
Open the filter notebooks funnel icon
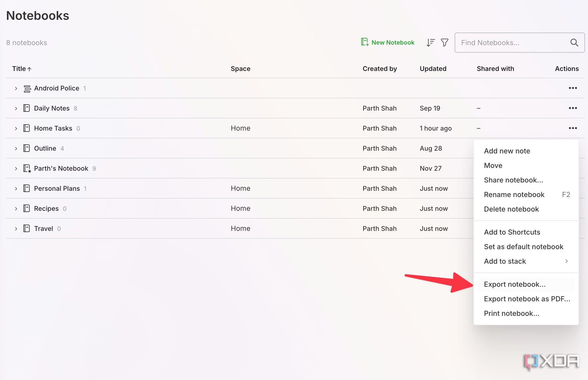coord(444,43)
